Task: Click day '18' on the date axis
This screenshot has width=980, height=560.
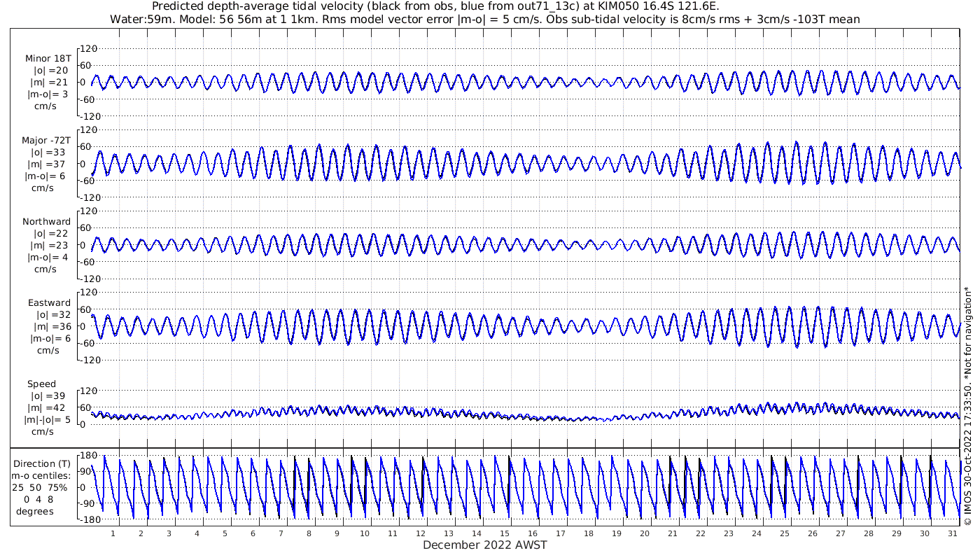Action: tap(589, 533)
